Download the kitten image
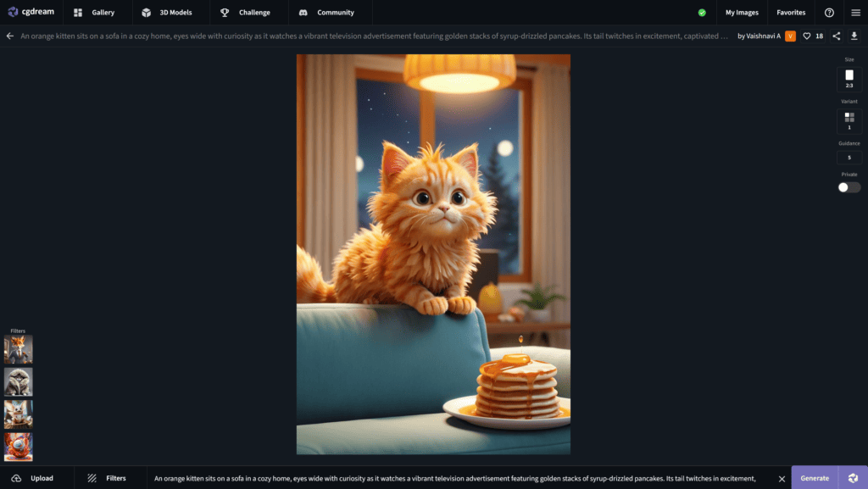868x489 pixels. [x=854, y=36]
